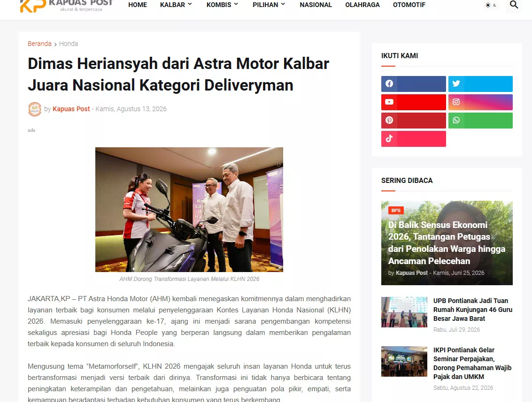Click the Honda breadcrumb link
532x402 pixels.
(x=69, y=44)
